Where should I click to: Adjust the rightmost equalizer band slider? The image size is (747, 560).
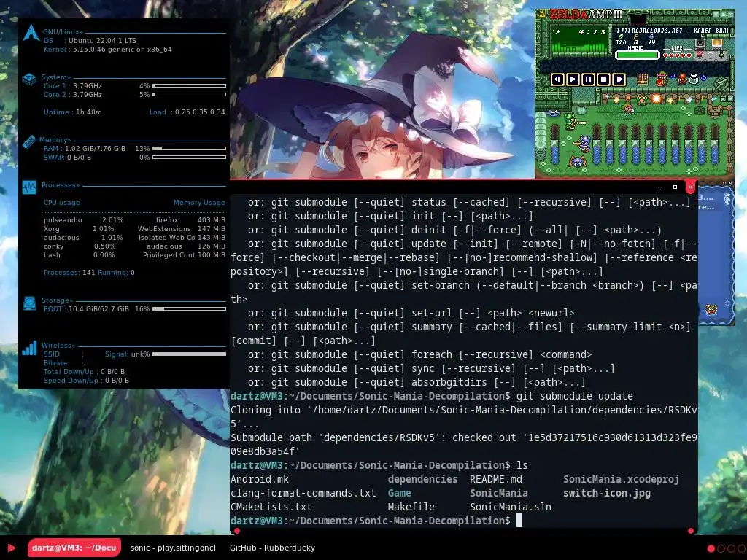715,142
